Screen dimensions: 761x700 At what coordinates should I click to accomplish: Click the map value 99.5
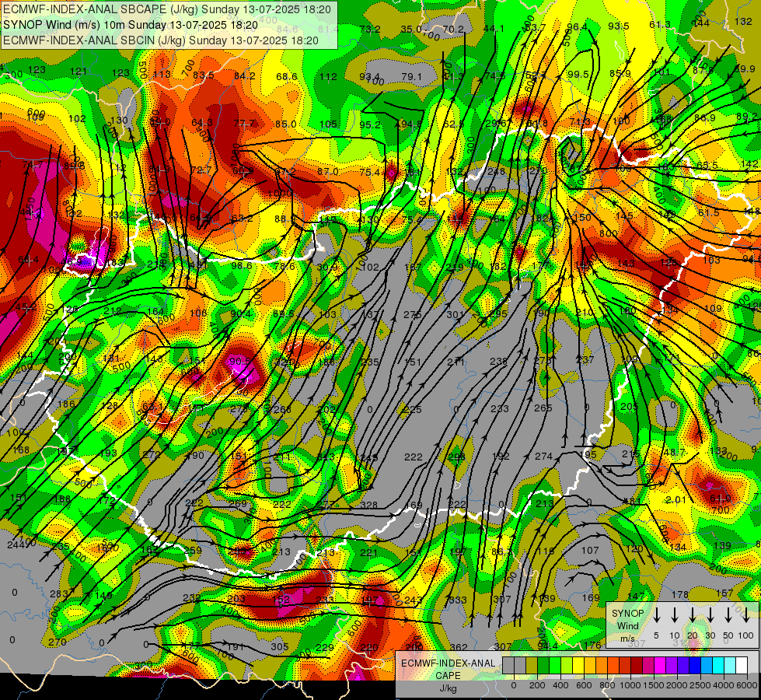click(x=578, y=75)
